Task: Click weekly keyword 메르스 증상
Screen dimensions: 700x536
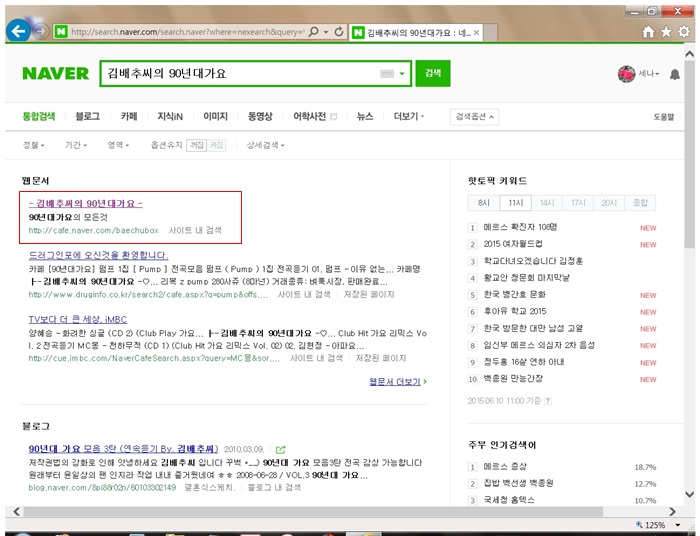Action: click(x=505, y=467)
